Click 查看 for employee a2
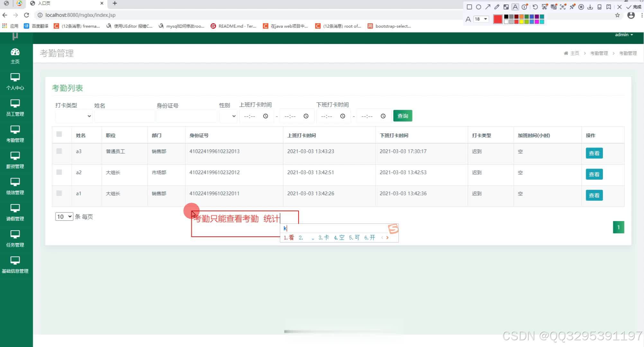The height and width of the screenshot is (347, 644). (x=594, y=174)
